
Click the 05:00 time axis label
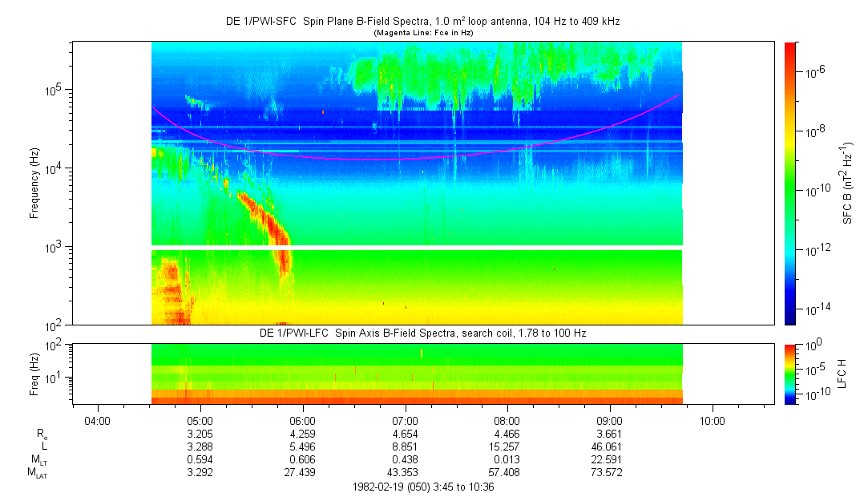coord(200,421)
